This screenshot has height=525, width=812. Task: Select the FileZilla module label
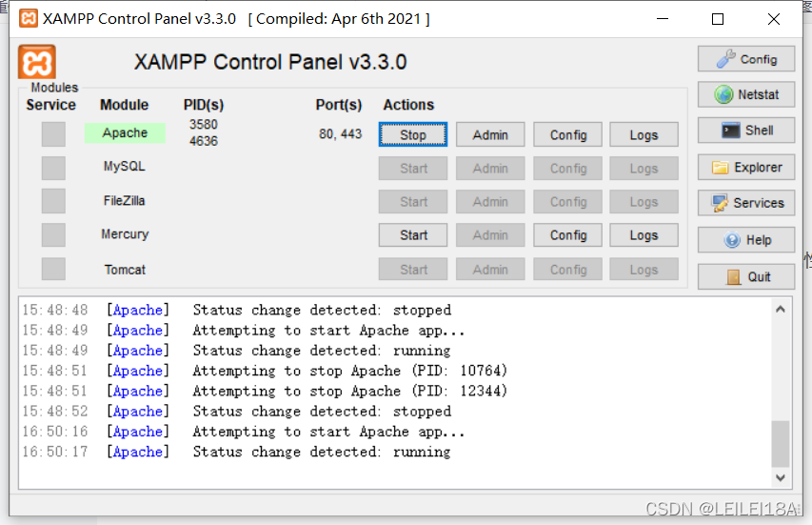click(x=125, y=201)
